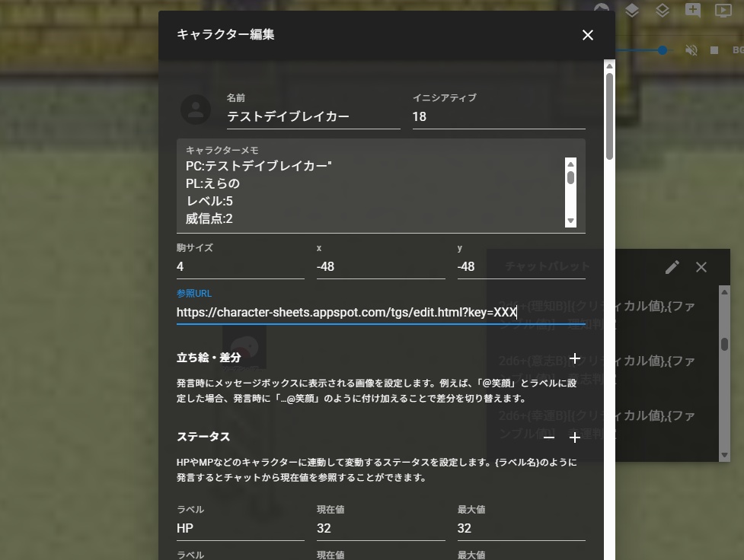Select the background layers icon
744x560 pixels.
[x=661, y=11]
